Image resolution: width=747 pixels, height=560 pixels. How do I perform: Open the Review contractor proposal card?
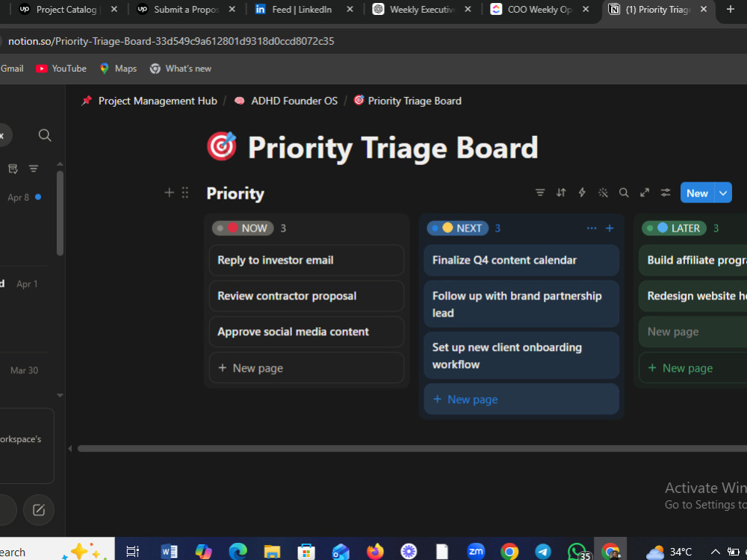pyautogui.click(x=306, y=296)
